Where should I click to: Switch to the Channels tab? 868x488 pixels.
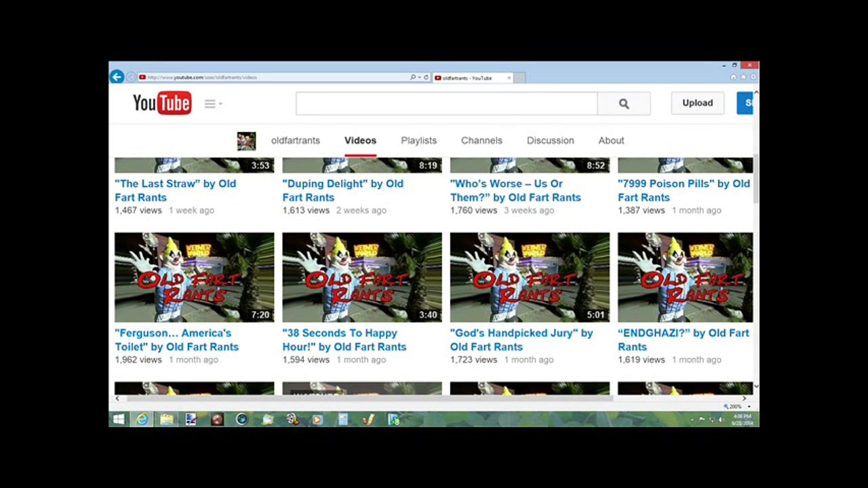point(481,140)
